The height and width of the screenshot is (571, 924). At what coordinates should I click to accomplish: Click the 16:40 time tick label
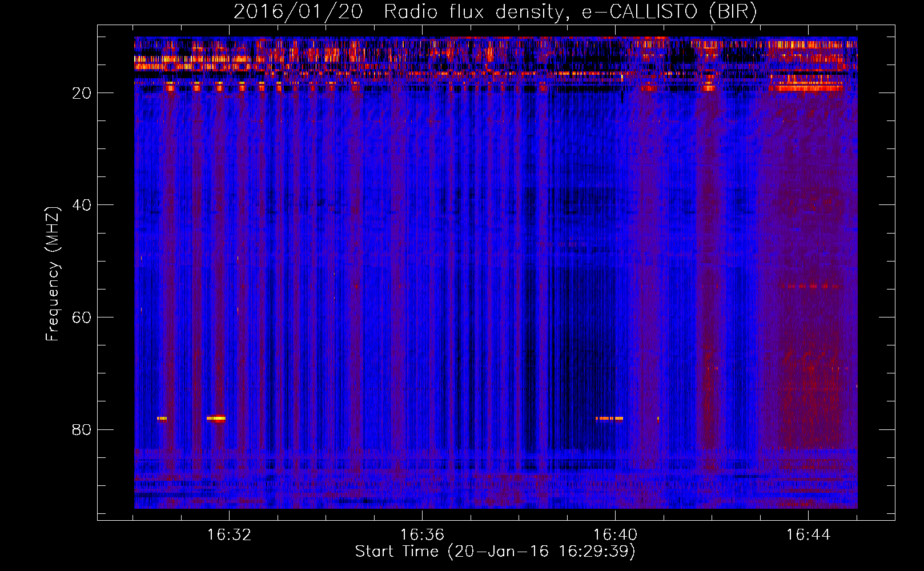(x=615, y=535)
